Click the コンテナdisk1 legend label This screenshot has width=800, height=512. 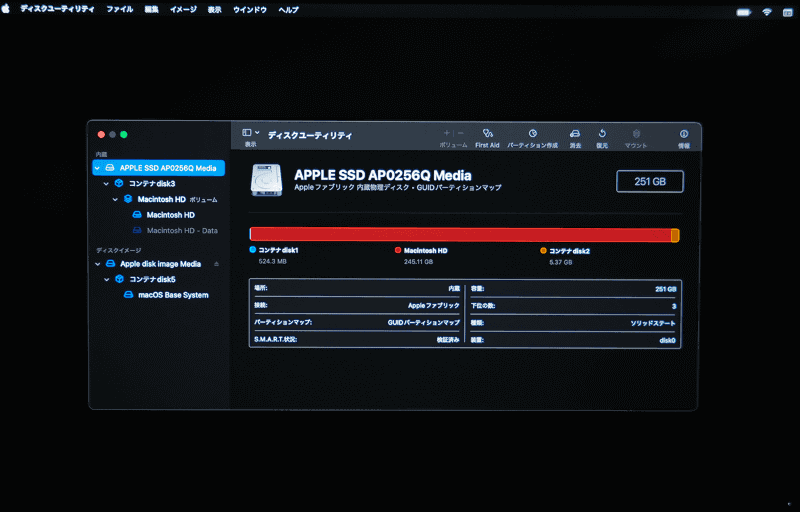tap(278, 250)
